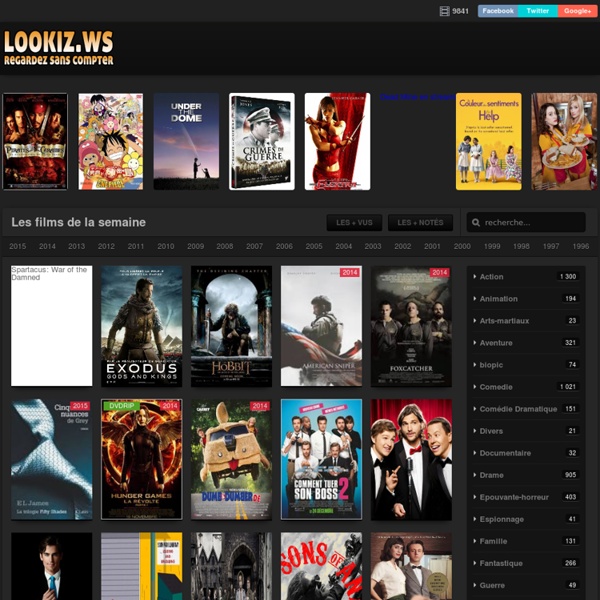Filter films by year 1996
Viewport: 600px width, 600px height.
[x=581, y=246]
